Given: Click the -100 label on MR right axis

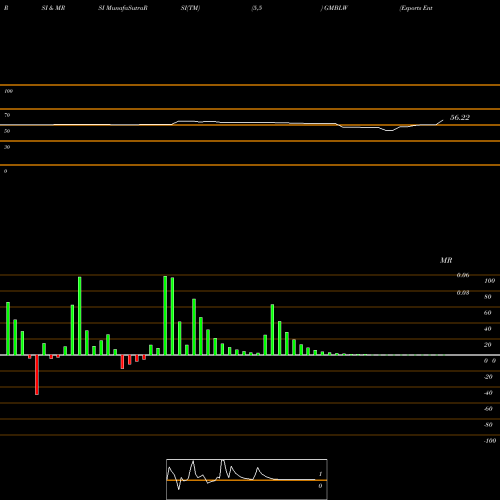Looking at the screenshot, I should click(x=490, y=441).
